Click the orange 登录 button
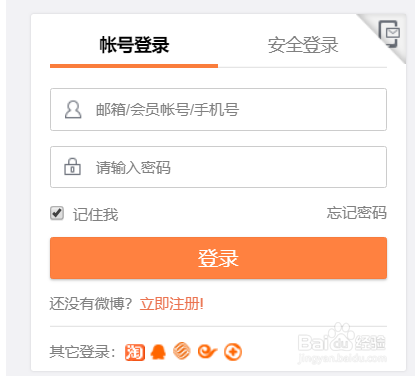The height and width of the screenshot is (376, 415). (x=218, y=258)
